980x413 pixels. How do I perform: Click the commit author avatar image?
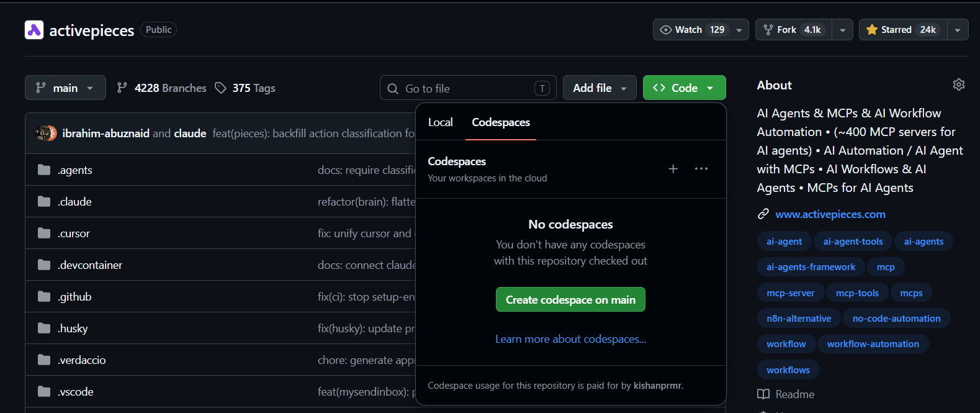(x=46, y=133)
